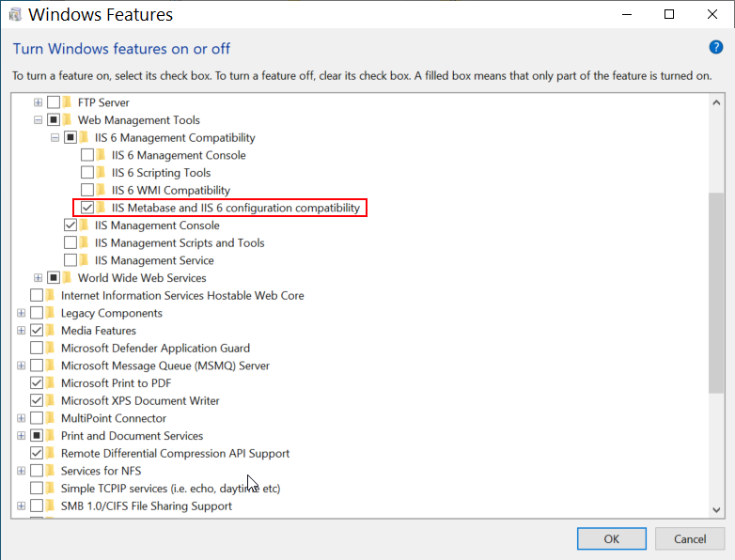Click OK to apply feature changes
This screenshot has height=560, width=735.
click(611, 539)
